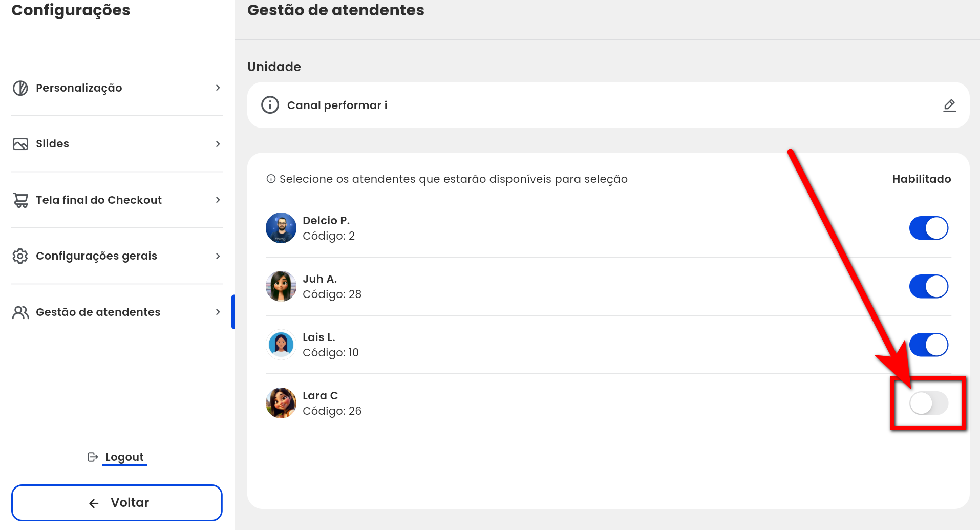Click the edit pencil icon for Canal performar
This screenshot has width=980, height=530.
[949, 105]
